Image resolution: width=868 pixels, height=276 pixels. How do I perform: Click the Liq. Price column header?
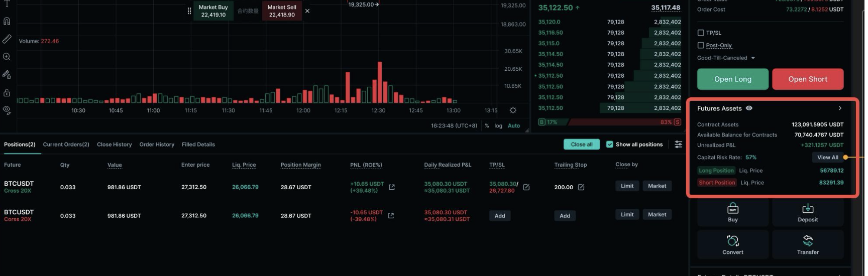point(244,165)
